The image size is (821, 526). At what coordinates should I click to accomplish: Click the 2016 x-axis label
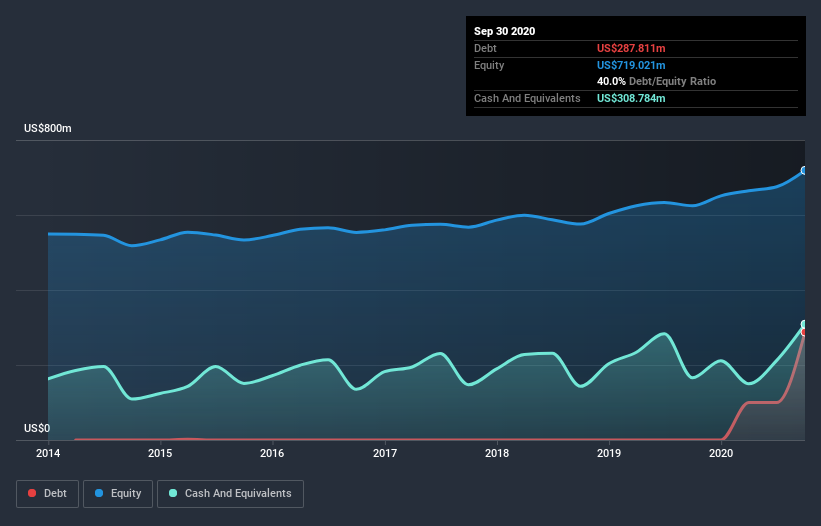272,453
